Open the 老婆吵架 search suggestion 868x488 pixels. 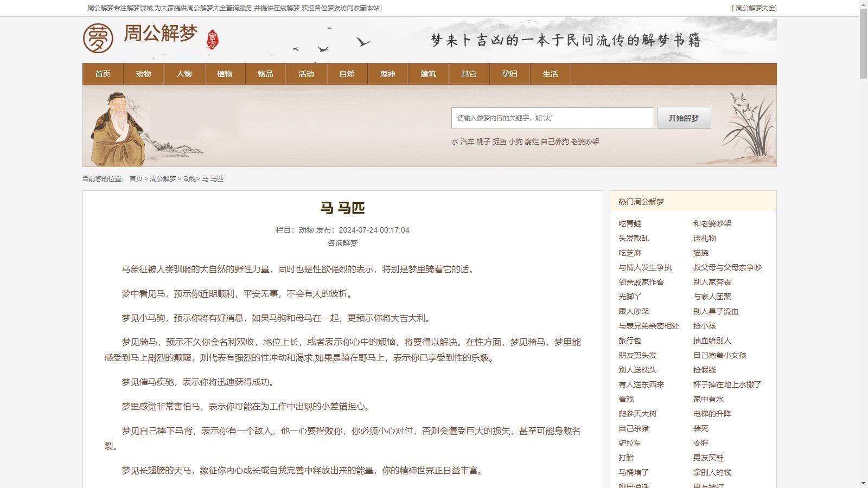tap(586, 142)
